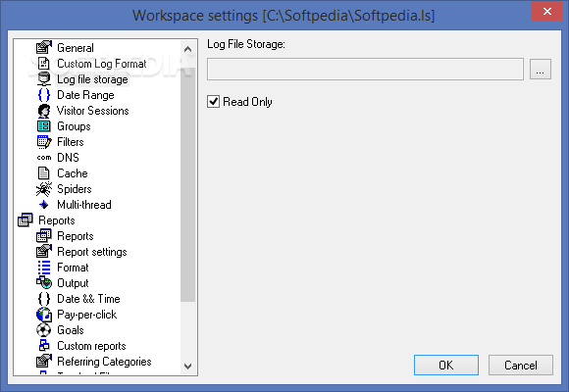This screenshot has width=569, height=392.
Task: Click the tree scrollbar down arrow
Action: click(188, 366)
